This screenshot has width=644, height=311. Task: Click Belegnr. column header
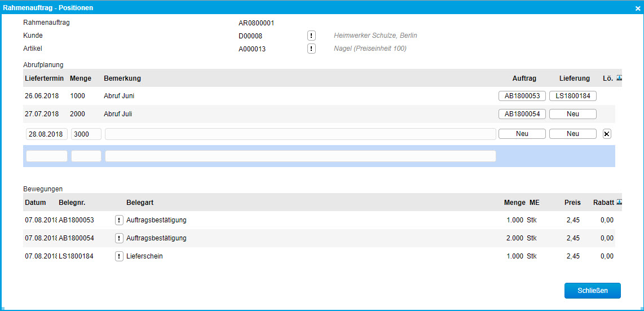[x=72, y=203]
